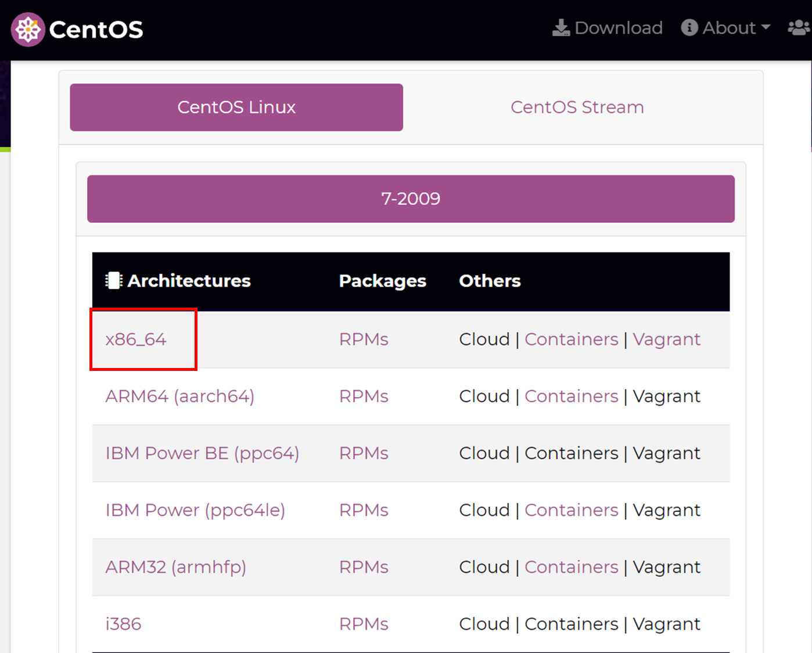Click Vagrant text in ARM32 row
This screenshot has width=812, height=653.
point(667,567)
